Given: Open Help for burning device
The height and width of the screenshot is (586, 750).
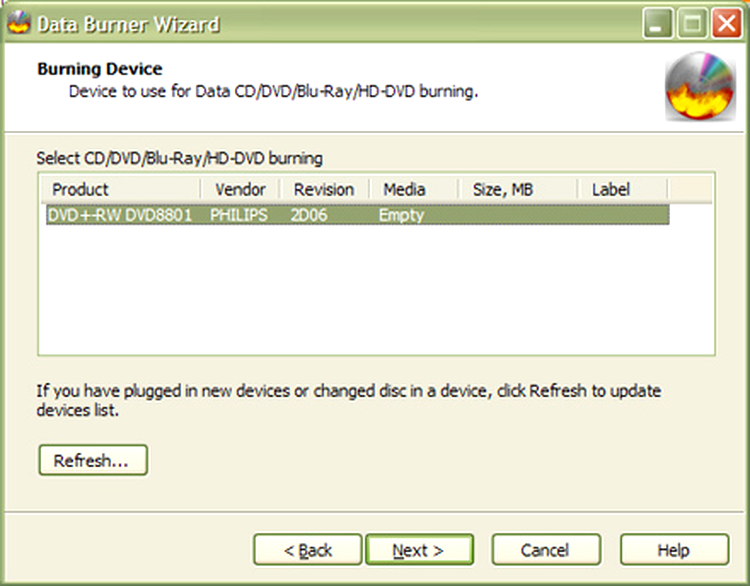Looking at the screenshot, I should click(x=674, y=550).
